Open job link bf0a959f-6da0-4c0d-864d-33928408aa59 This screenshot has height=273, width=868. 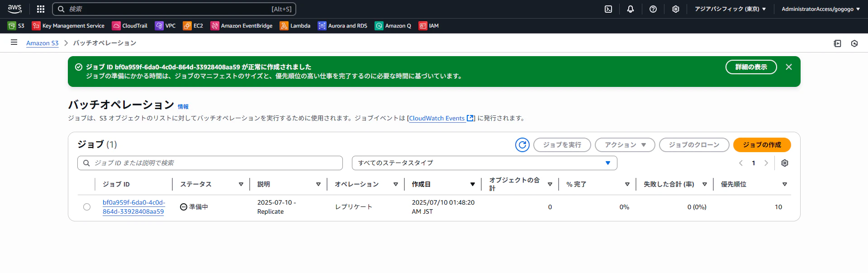coord(134,207)
